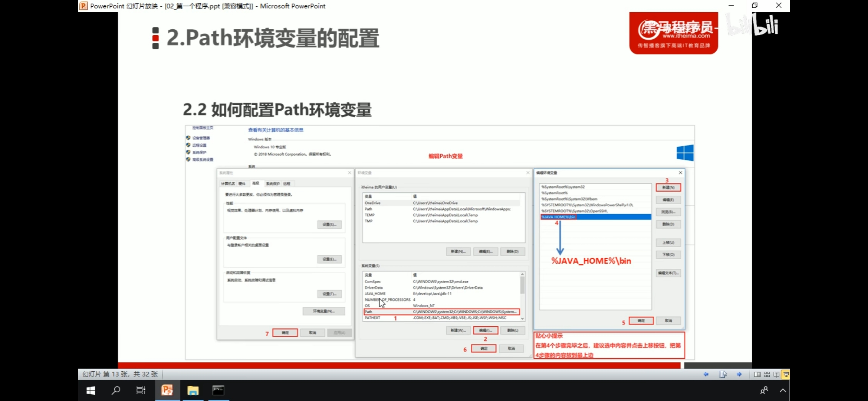868x401 pixels.
Task: Open the People icon in the system tray
Action: 764,390
